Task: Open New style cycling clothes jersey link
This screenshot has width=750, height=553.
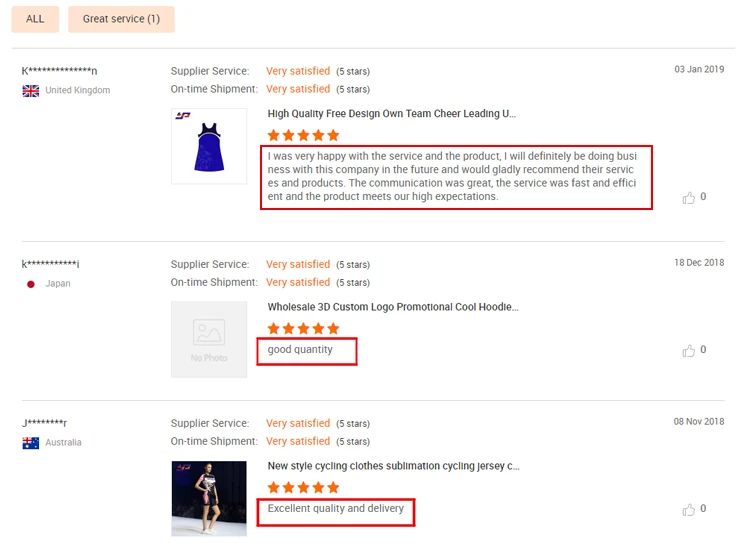Action: (x=394, y=466)
